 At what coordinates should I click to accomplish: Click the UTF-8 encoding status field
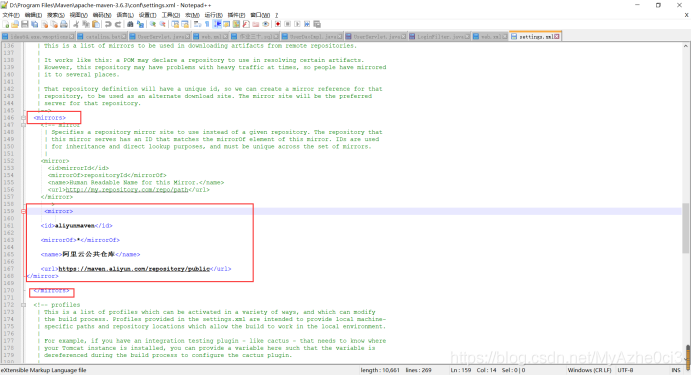tap(625, 370)
